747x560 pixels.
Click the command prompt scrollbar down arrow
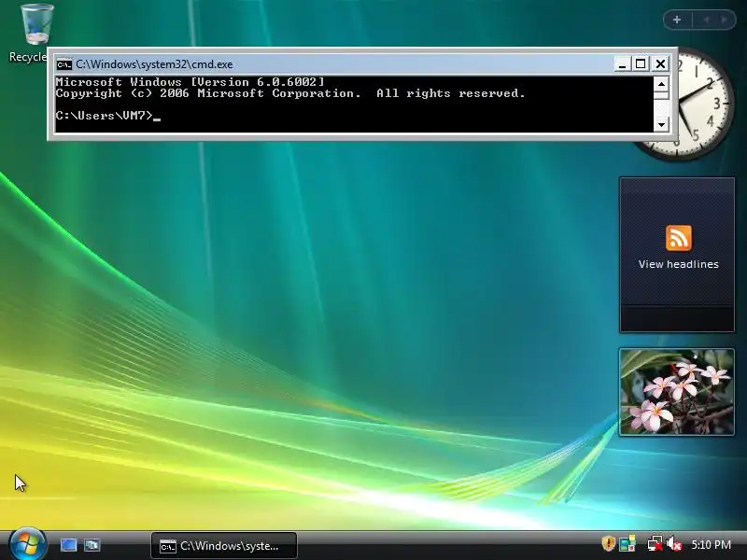pyautogui.click(x=661, y=125)
